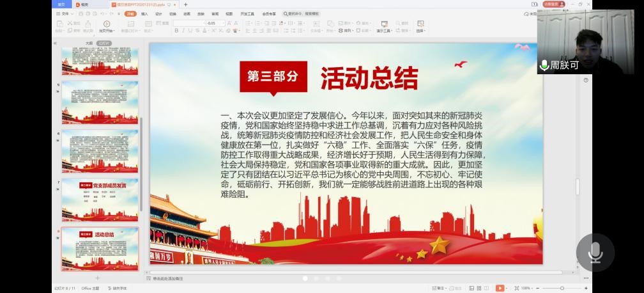
Task: Click the large microphone button
Action: pyautogui.click(x=595, y=253)
